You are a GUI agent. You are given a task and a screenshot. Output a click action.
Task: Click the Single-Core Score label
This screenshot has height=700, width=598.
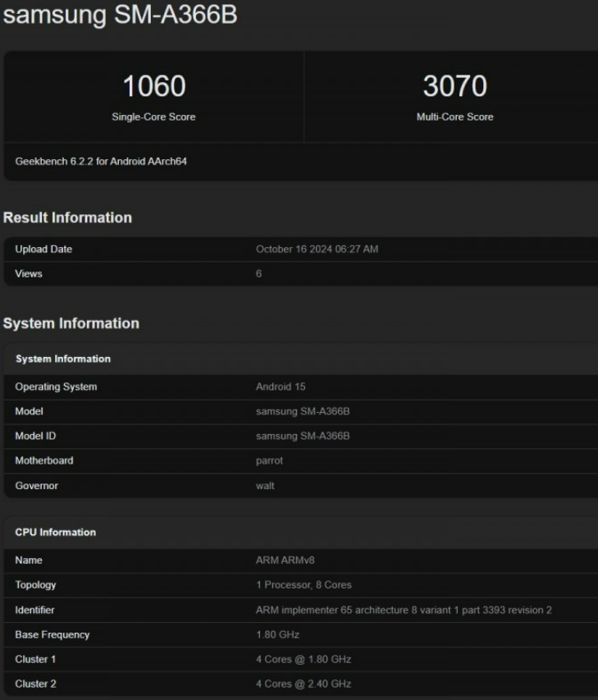pos(153,117)
